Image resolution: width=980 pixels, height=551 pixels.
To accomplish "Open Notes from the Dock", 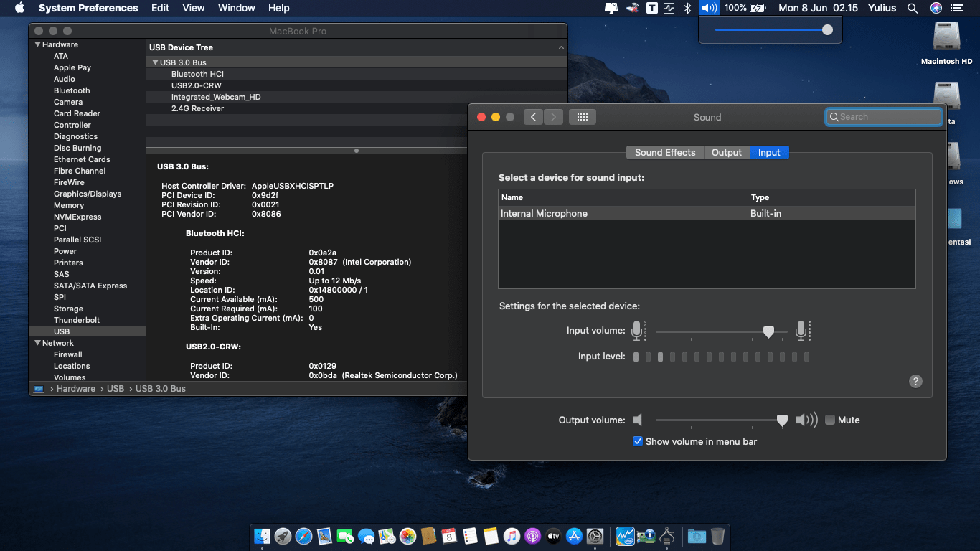I will point(491,536).
